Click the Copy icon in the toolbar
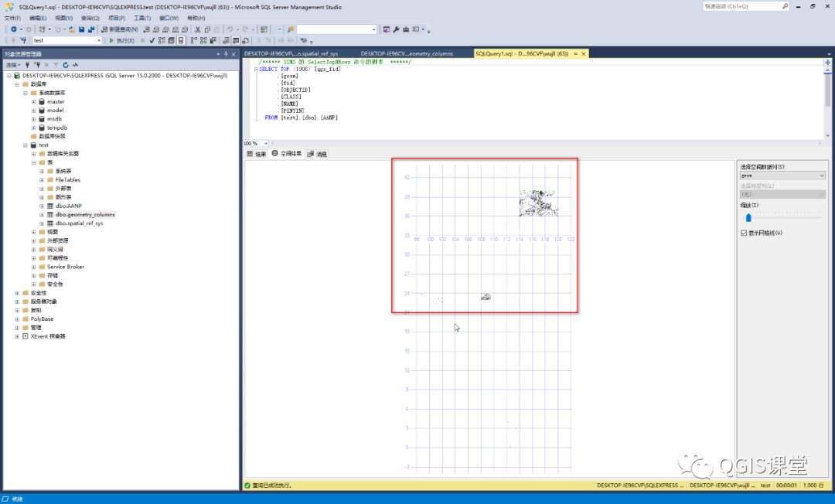This screenshot has height=504, width=835. pos(208,29)
